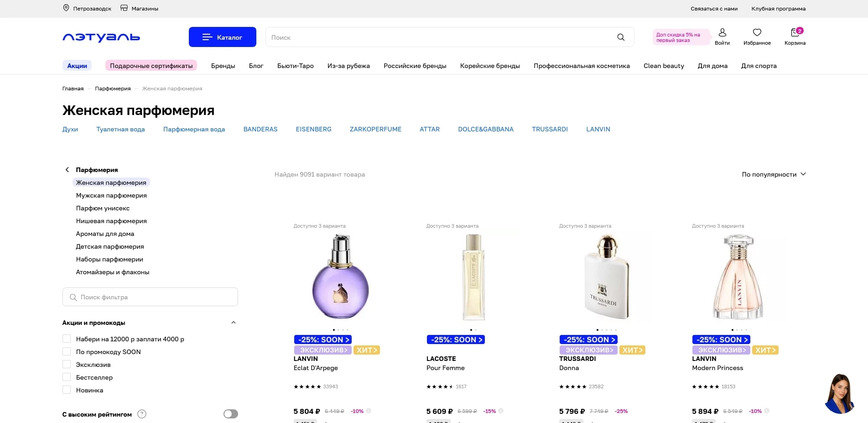Select Корейские бренды in navigation
The height and width of the screenshot is (423, 868).
click(490, 66)
